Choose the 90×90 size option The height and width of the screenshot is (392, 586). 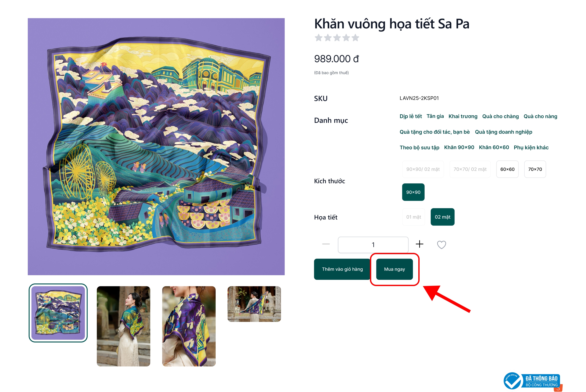click(413, 192)
